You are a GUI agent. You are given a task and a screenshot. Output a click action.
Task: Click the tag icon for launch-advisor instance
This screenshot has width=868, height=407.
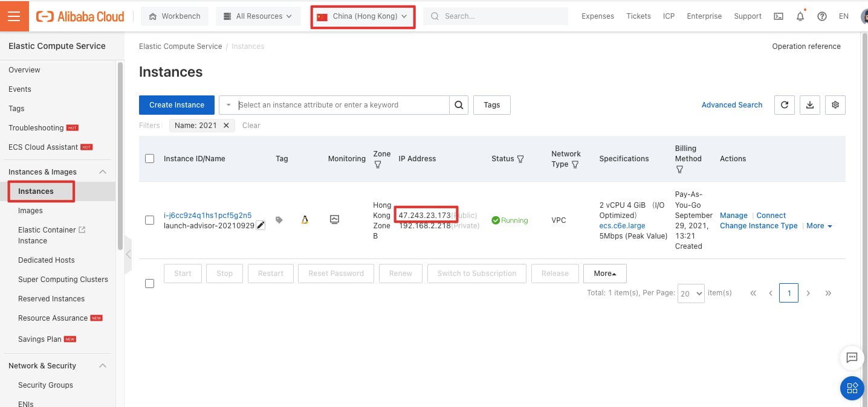coord(279,220)
